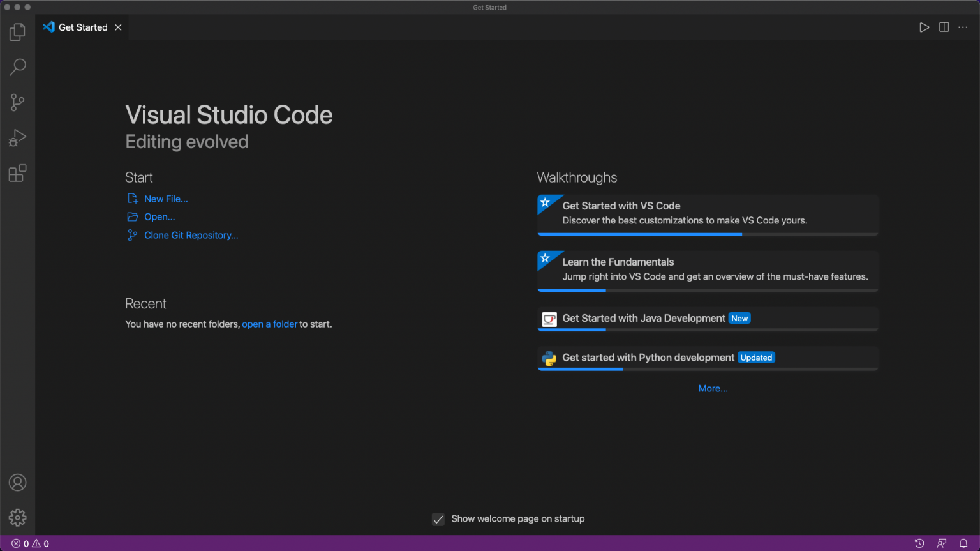Open the Search view icon
The height and width of the screenshot is (551, 980).
pyautogui.click(x=17, y=67)
